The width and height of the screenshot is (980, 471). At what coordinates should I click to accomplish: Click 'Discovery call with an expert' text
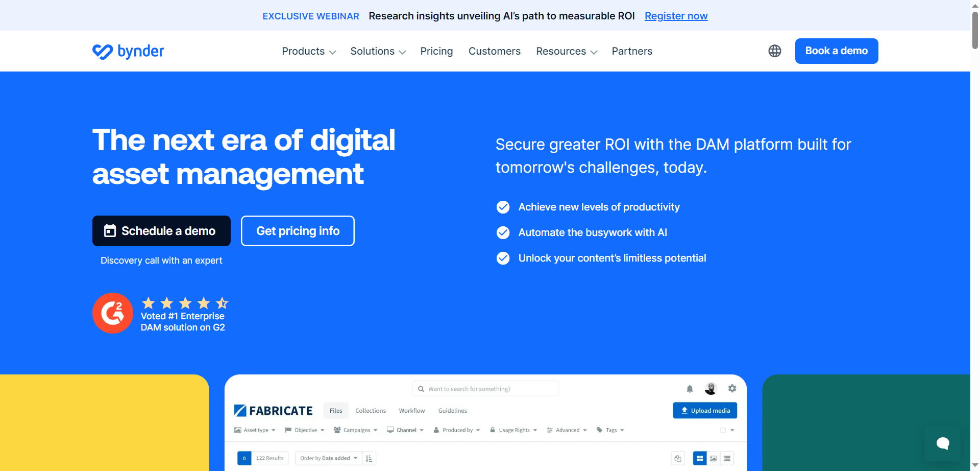coord(161,261)
